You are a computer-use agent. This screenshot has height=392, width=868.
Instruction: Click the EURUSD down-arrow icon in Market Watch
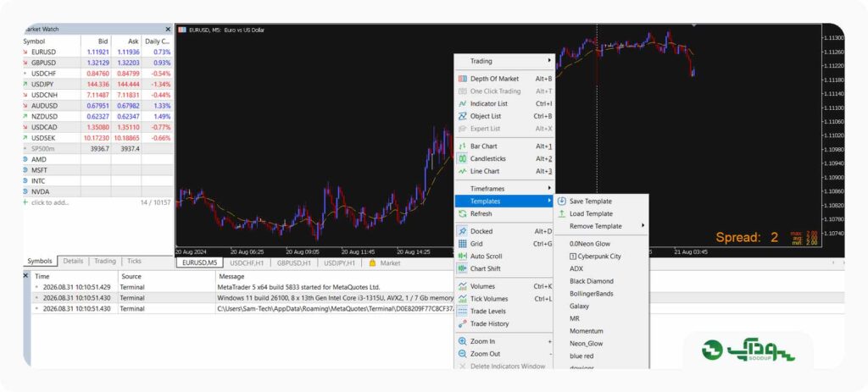click(x=25, y=52)
